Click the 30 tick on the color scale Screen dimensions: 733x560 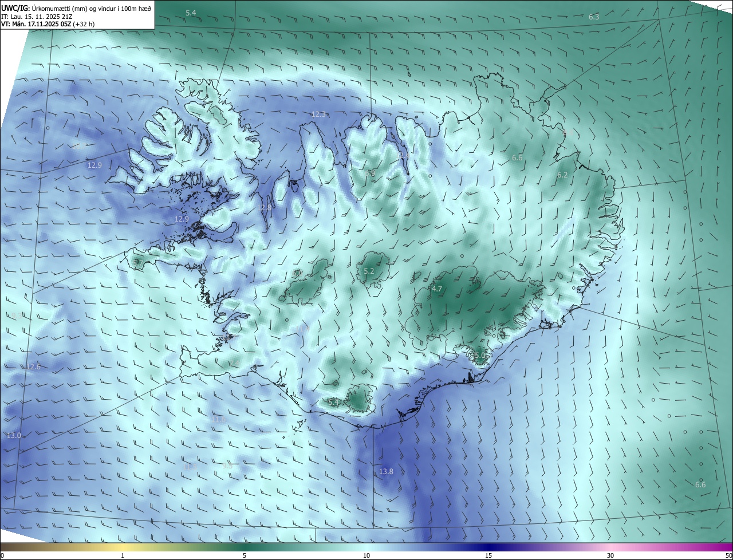coord(610,555)
